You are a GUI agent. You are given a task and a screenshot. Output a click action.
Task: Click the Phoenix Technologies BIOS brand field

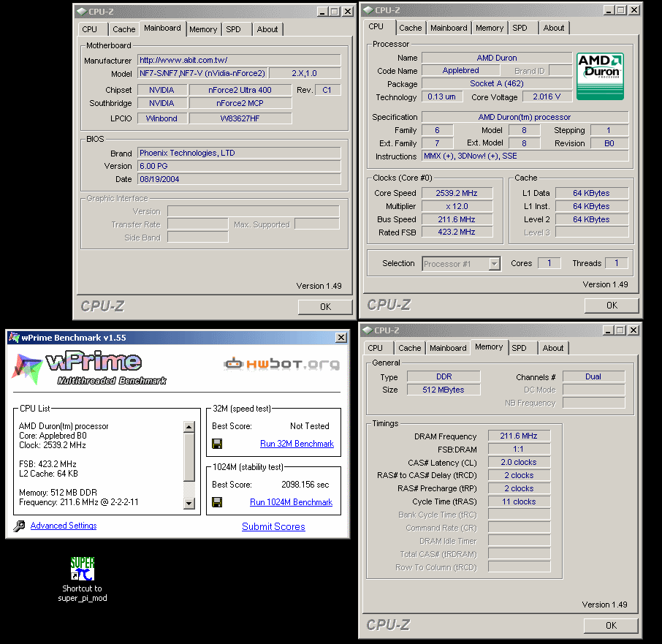(x=239, y=153)
